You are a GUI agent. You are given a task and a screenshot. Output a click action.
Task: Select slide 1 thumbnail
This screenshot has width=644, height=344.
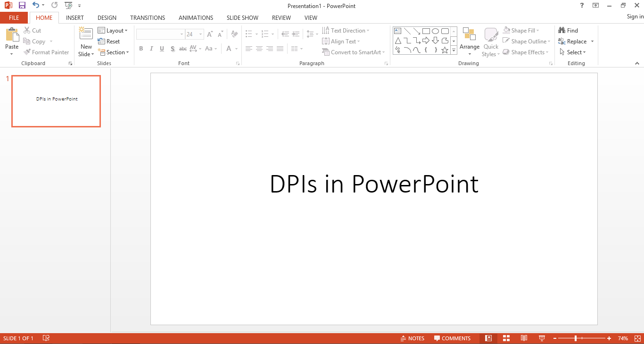click(56, 101)
